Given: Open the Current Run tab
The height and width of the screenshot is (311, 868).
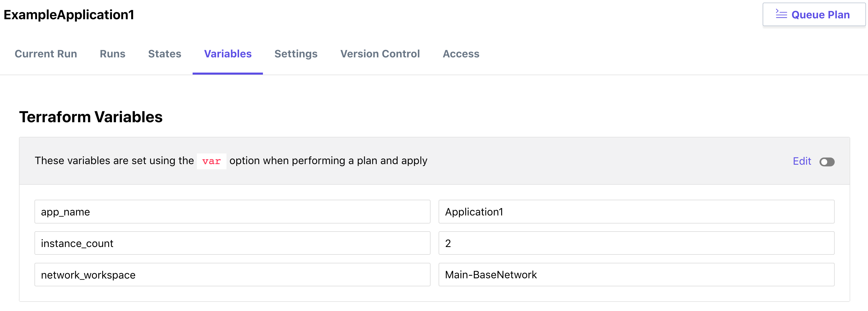Looking at the screenshot, I should [x=46, y=54].
